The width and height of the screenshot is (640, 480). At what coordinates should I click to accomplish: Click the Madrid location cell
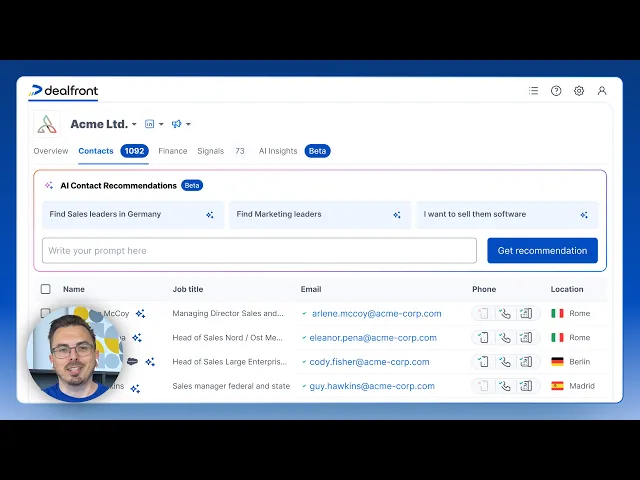click(573, 386)
